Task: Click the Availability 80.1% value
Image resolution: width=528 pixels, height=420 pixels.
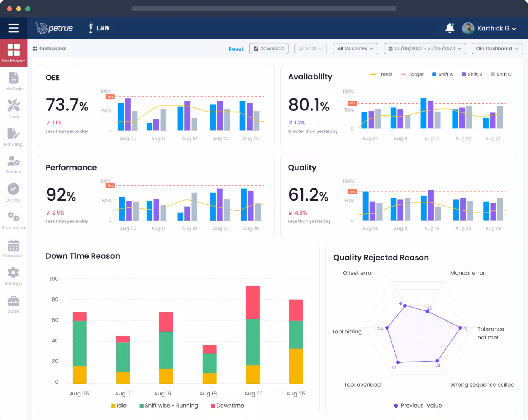Action: point(309,105)
